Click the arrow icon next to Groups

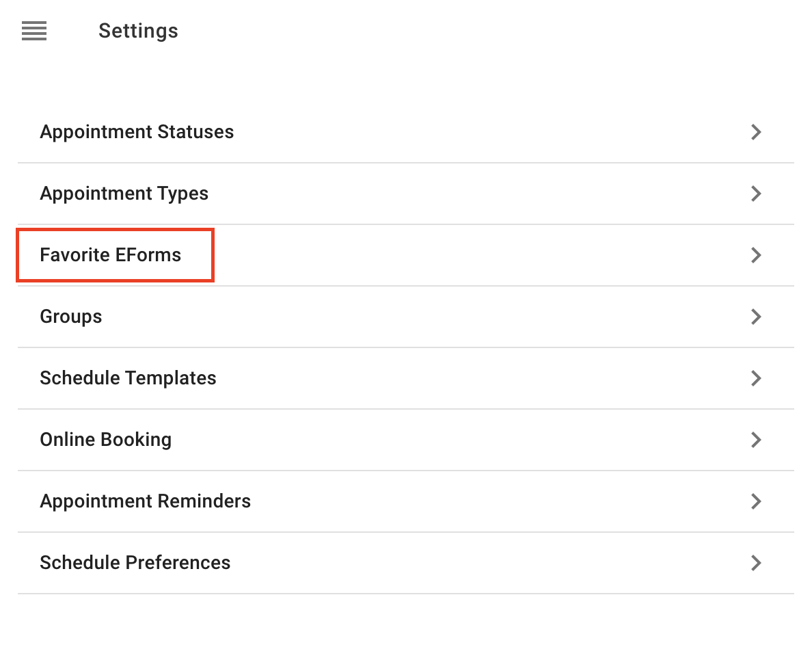756,317
